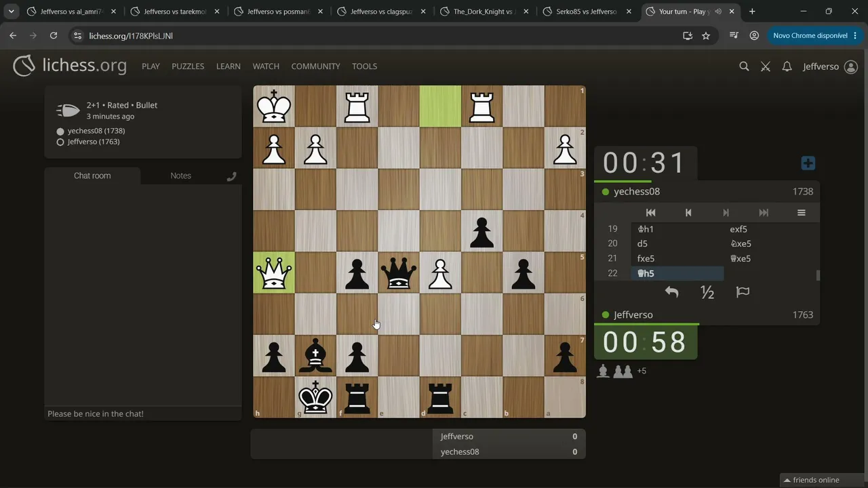Open Chrome media controls icon
This screenshot has height=488, width=868.
pyautogui.click(x=734, y=36)
